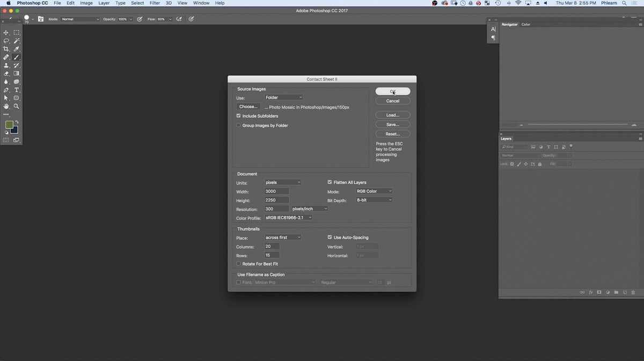Click the Choose... button

point(248,107)
